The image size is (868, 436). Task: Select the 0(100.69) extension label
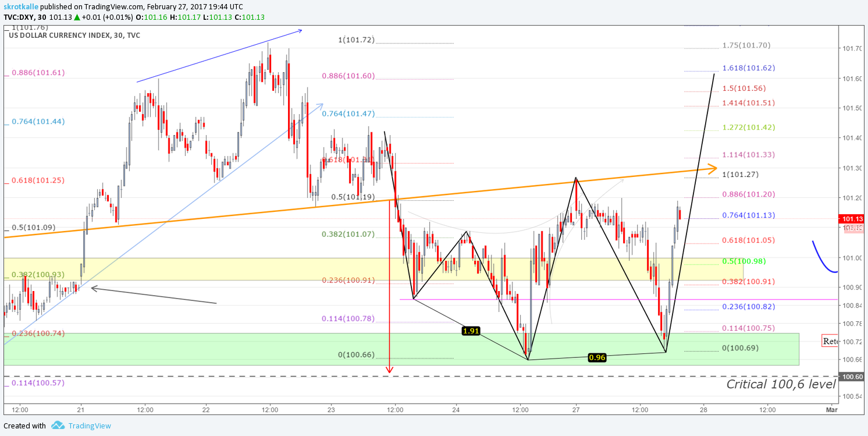click(x=741, y=348)
